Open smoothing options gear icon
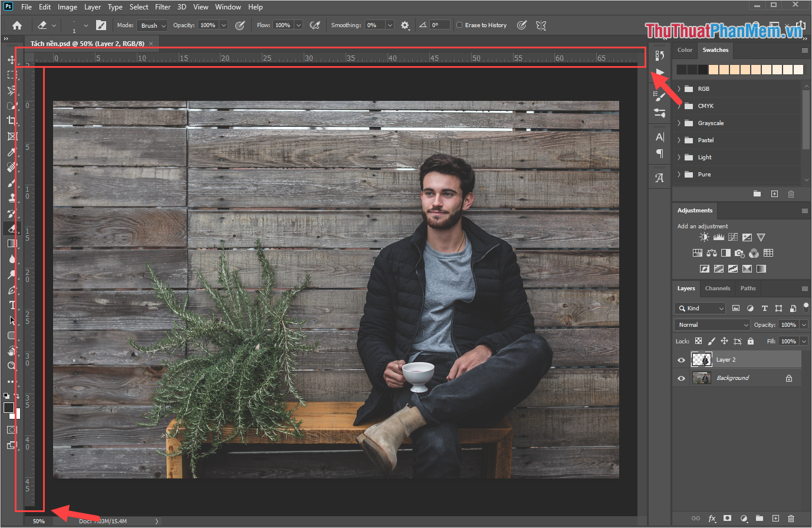Viewport: 812px width, 528px height. click(x=405, y=25)
